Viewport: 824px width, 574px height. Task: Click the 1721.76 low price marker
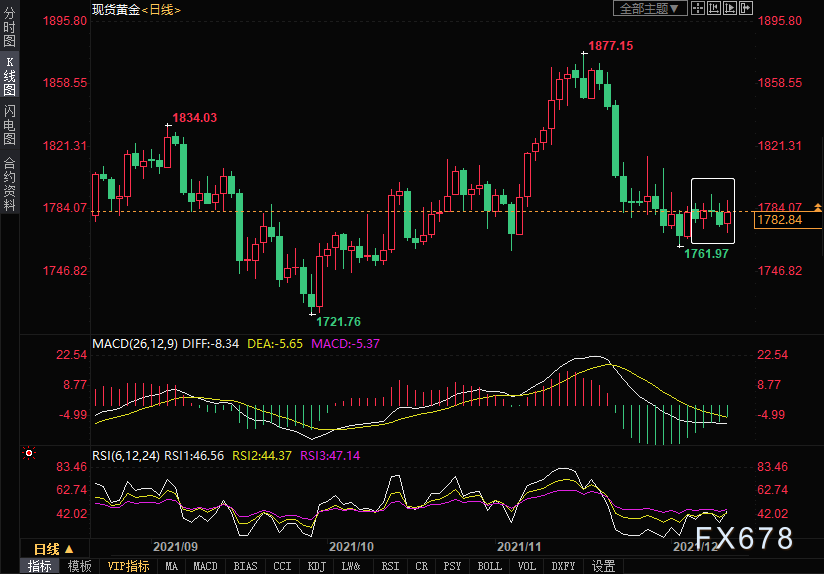click(338, 321)
